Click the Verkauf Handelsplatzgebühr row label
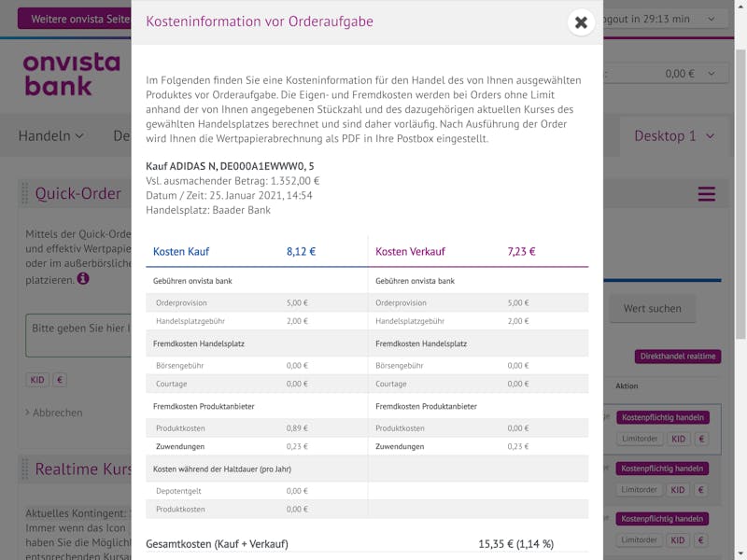Image resolution: width=747 pixels, height=560 pixels. pos(410,321)
